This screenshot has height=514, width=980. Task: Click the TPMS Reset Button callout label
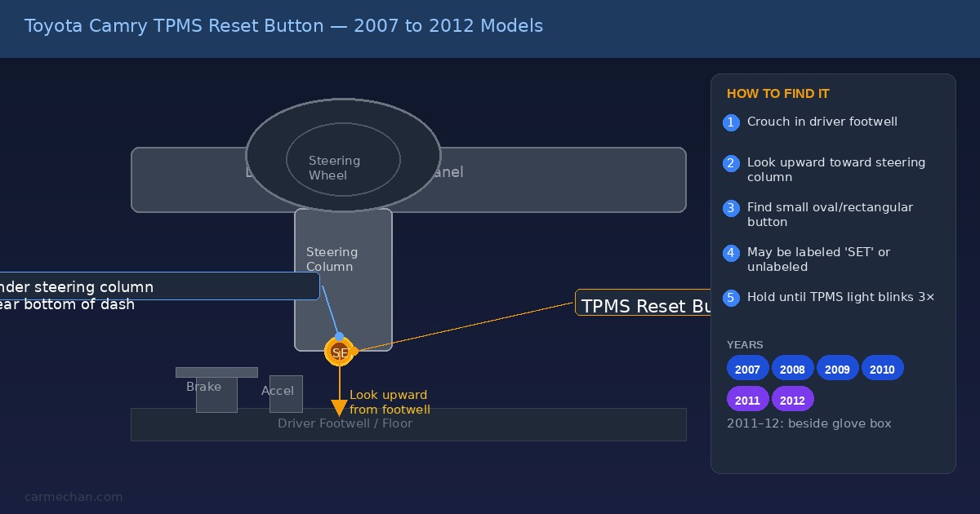tap(644, 303)
